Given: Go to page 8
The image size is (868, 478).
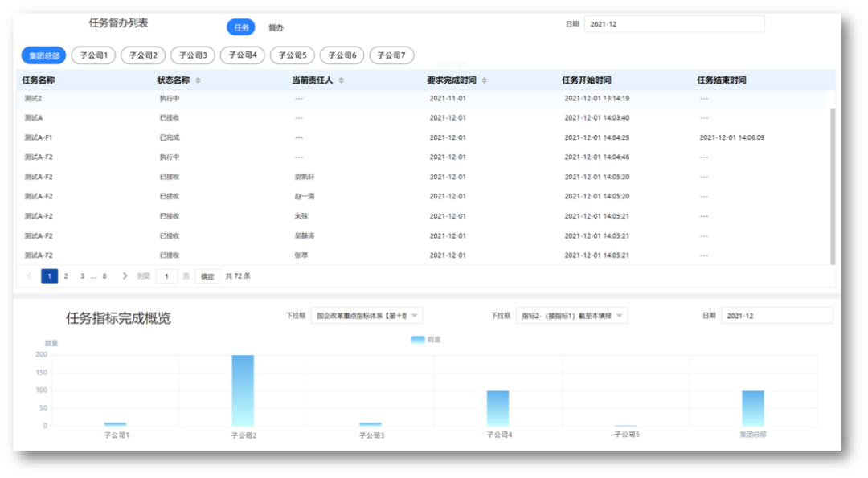Looking at the screenshot, I should (104, 276).
